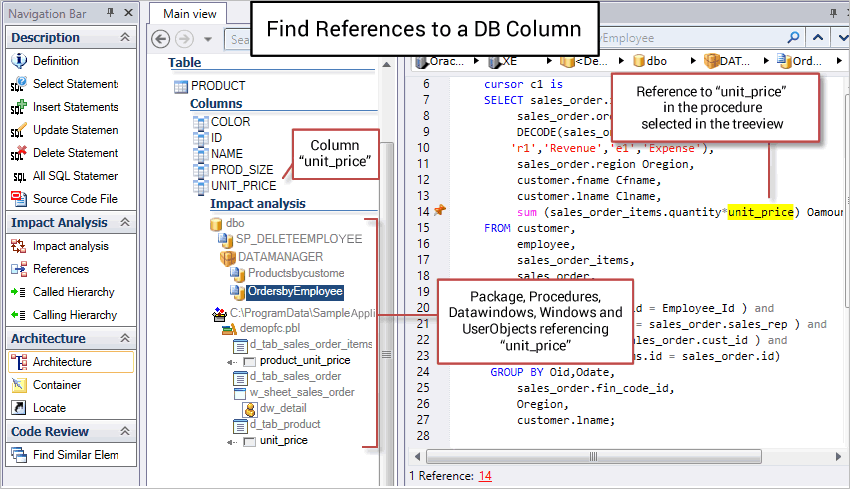Open Source Code File
Image resolution: width=850 pixels, height=489 pixels.
coord(64,199)
